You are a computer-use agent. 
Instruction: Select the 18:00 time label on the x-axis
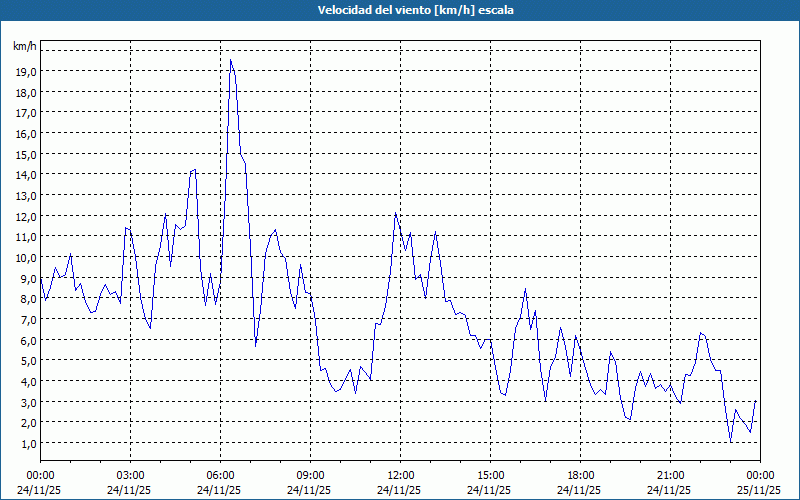click(x=580, y=475)
